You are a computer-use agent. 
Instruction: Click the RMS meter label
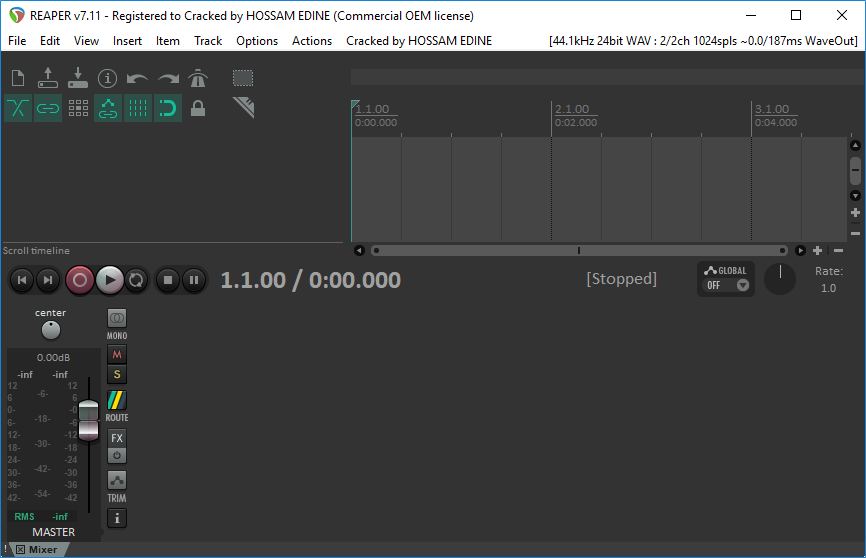click(24, 517)
